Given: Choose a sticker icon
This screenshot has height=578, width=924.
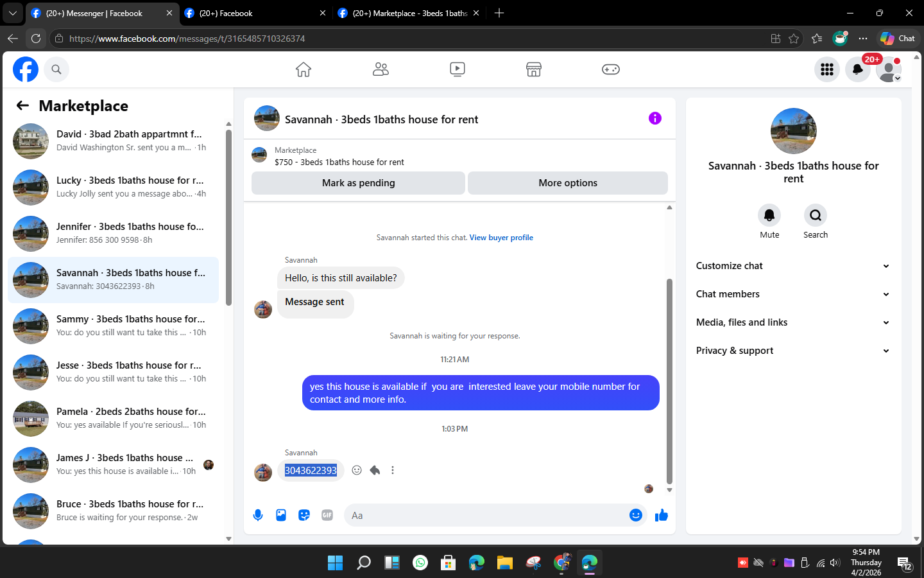Looking at the screenshot, I should coord(304,515).
